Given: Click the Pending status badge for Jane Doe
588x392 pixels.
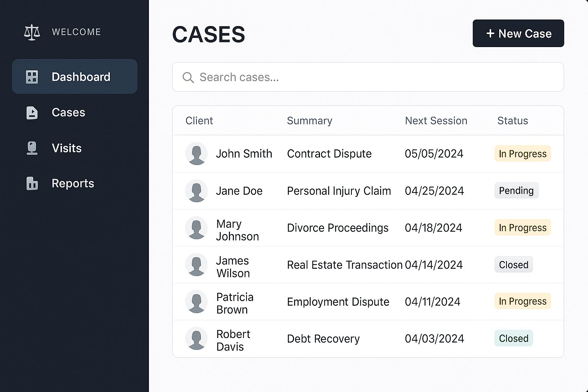Looking at the screenshot, I should [516, 191].
